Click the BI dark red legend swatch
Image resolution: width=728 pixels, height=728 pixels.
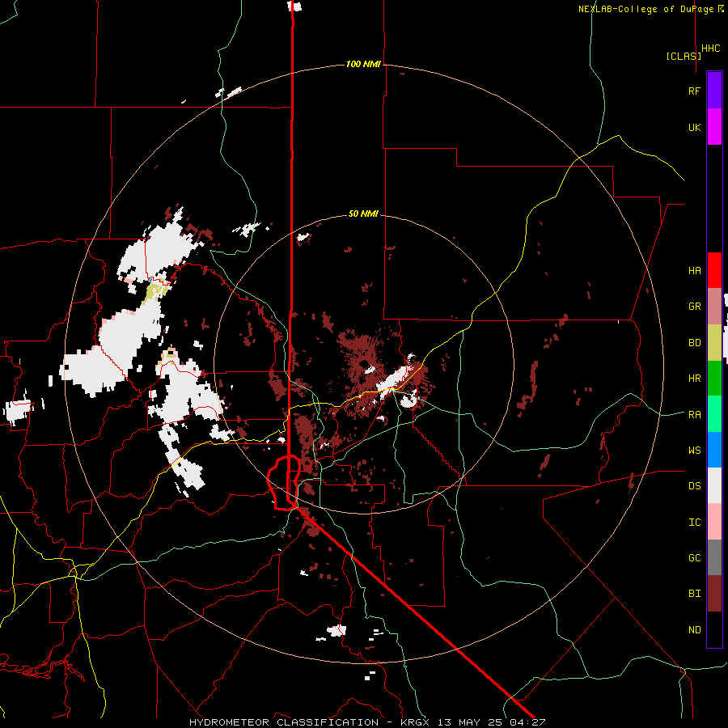tap(714, 594)
